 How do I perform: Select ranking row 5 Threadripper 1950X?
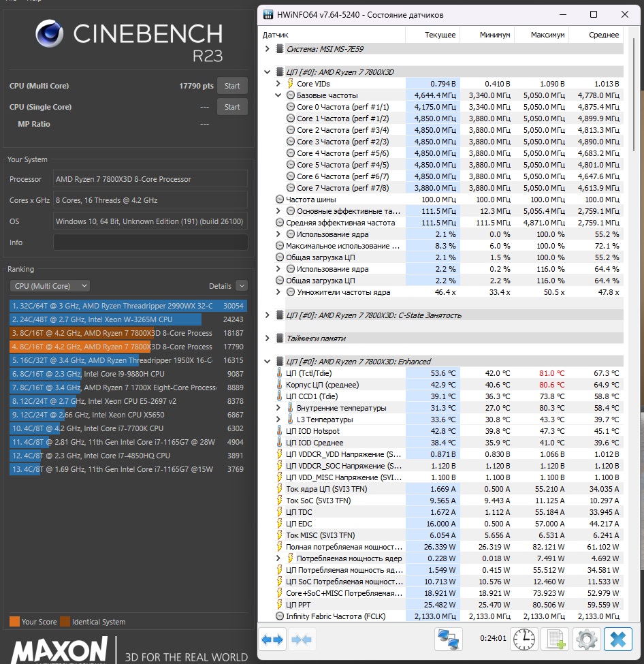[x=127, y=360]
